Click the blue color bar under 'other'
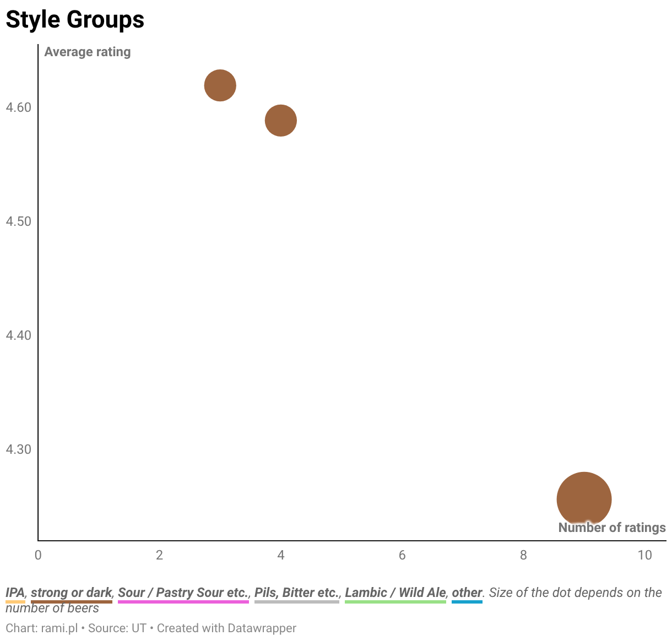 (x=467, y=602)
